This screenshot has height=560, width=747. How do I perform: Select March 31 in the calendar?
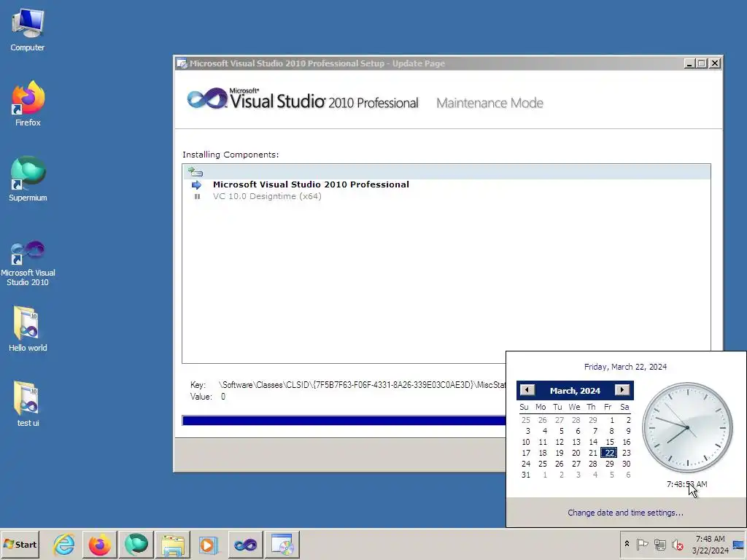[525, 475]
